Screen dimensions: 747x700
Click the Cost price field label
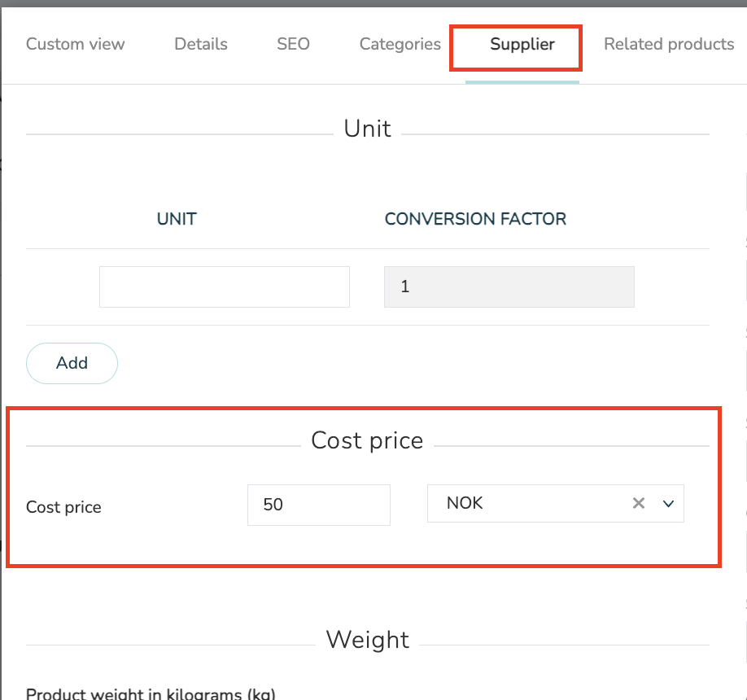[63, 507]
